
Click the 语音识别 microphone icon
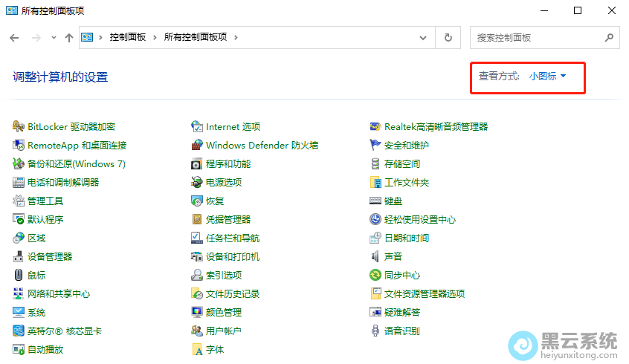(375, 331)
